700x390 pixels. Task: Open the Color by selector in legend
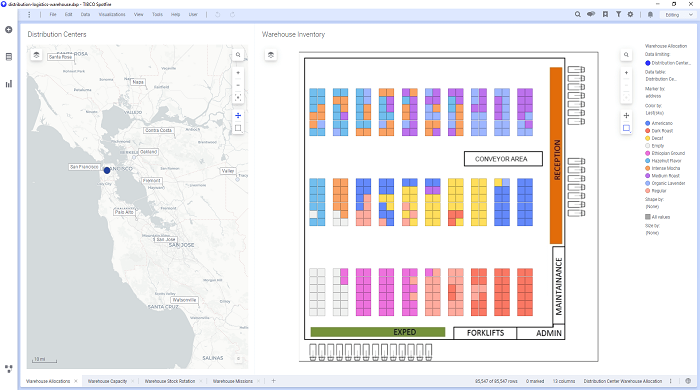pos(654,113)
